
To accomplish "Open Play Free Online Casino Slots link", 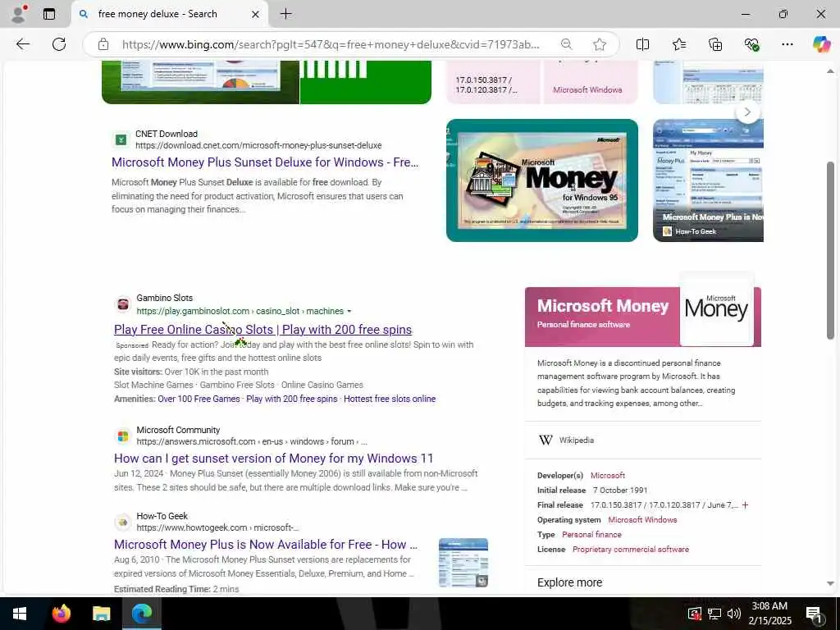I will pos(263,330).
